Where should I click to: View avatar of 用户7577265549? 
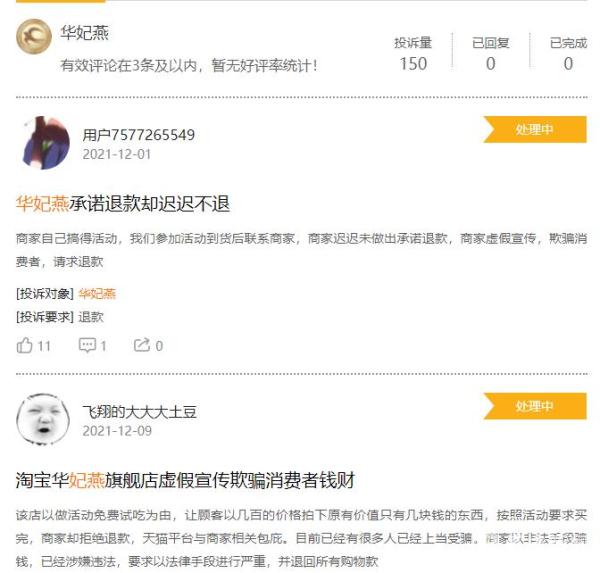[x=44, y=143]
